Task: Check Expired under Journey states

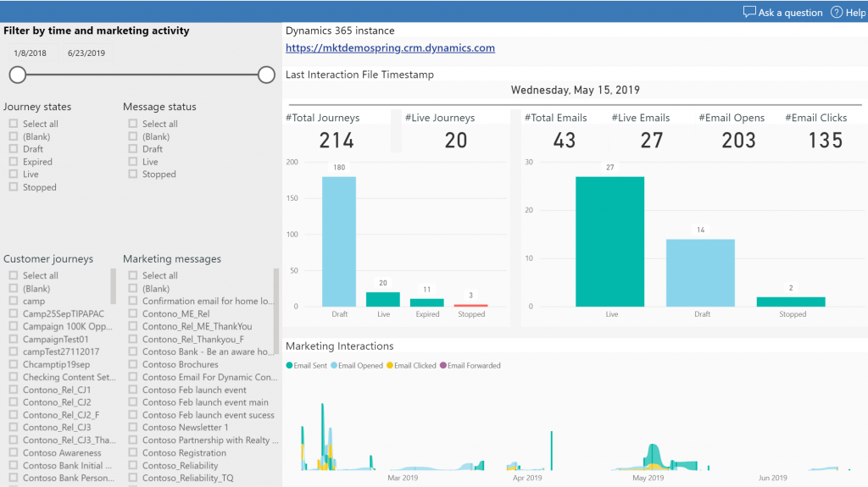Action: (14, 162)
